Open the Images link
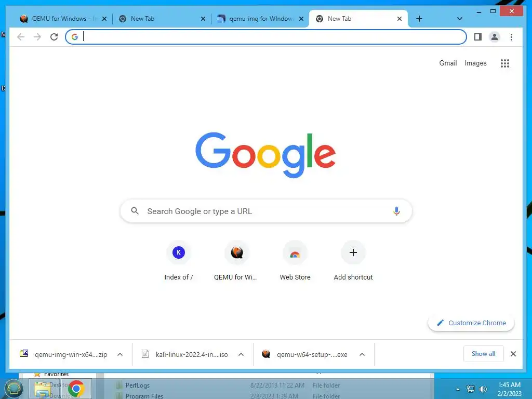The height and width of the screenshot is (399, 532). 475,63
